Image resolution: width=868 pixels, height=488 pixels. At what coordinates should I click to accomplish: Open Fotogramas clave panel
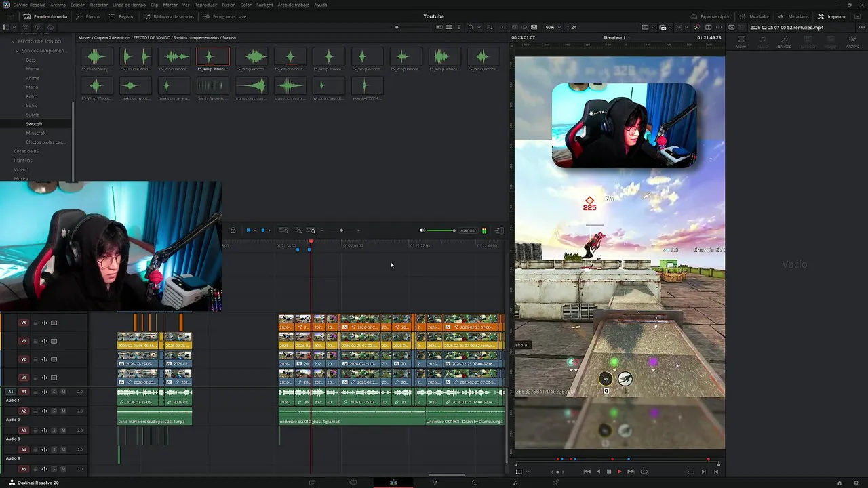tap(224, 16)
